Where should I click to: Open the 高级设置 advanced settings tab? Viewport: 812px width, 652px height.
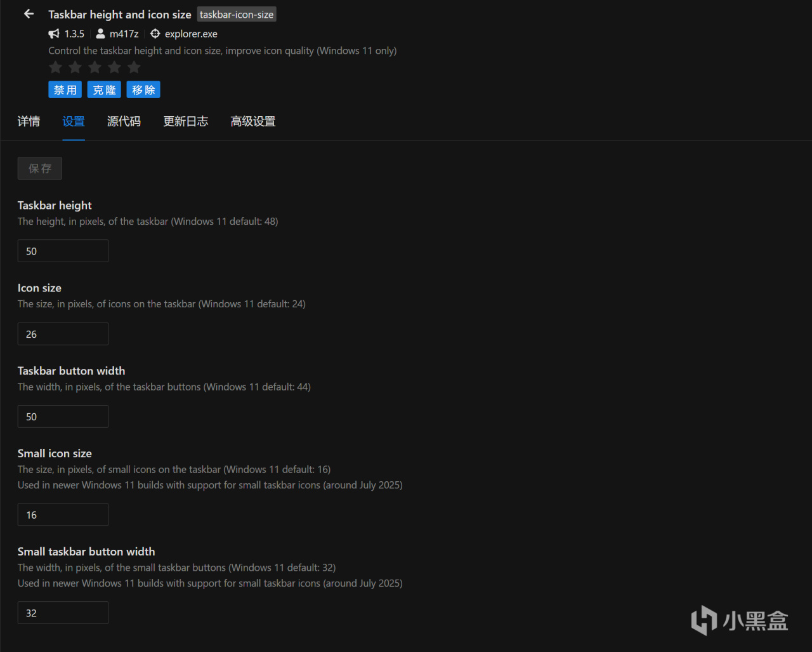pyautogui.click(x=252, y=121)
